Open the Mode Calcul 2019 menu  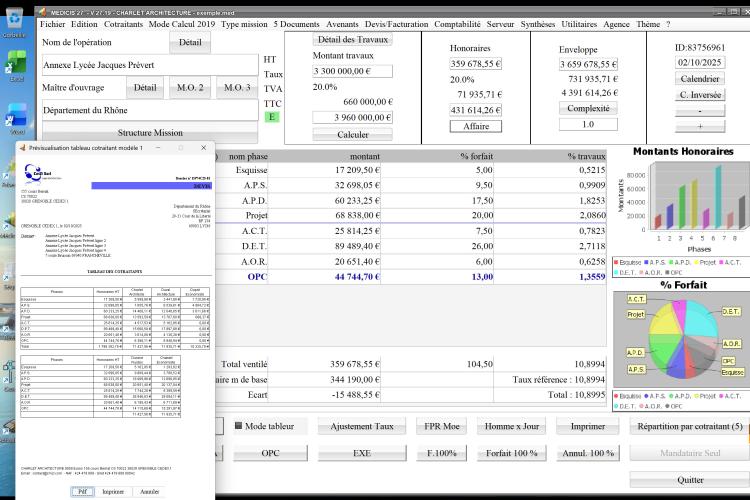point(182,24)
